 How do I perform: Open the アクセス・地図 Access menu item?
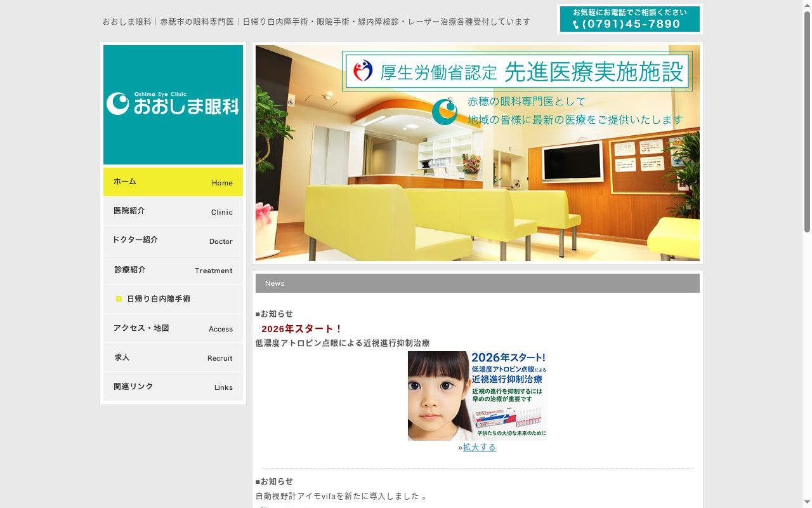(173, 328)
